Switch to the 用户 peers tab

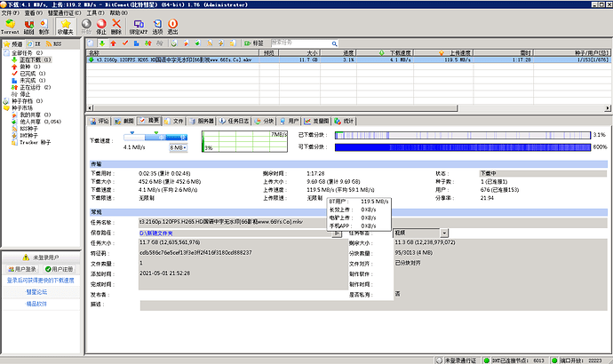(290, 121)
